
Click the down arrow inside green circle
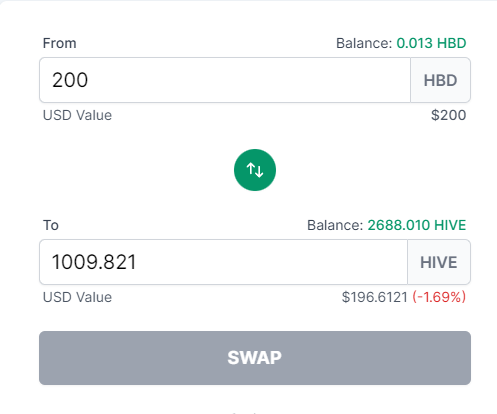pos(260,171)
